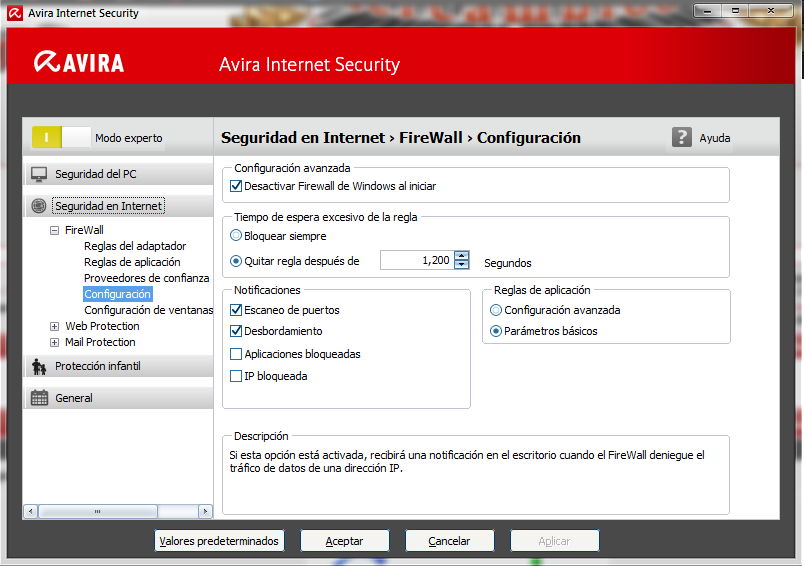Decrease seconds with the spinner down arrow
This screenshot has width=804, height=566.
461,265
